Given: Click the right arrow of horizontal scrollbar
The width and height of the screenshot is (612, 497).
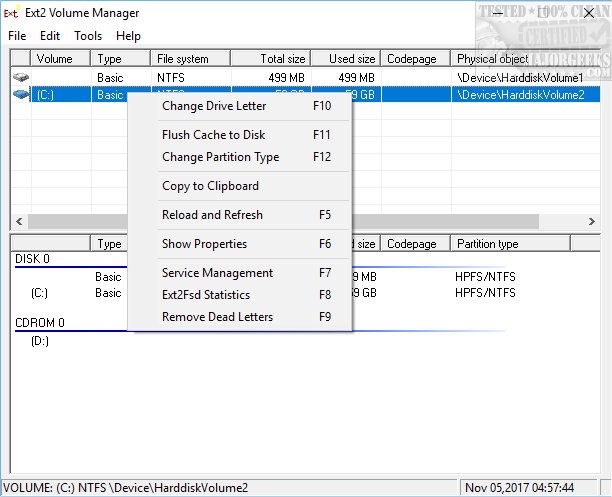Looking at the screenshot, I should (592, 221).
